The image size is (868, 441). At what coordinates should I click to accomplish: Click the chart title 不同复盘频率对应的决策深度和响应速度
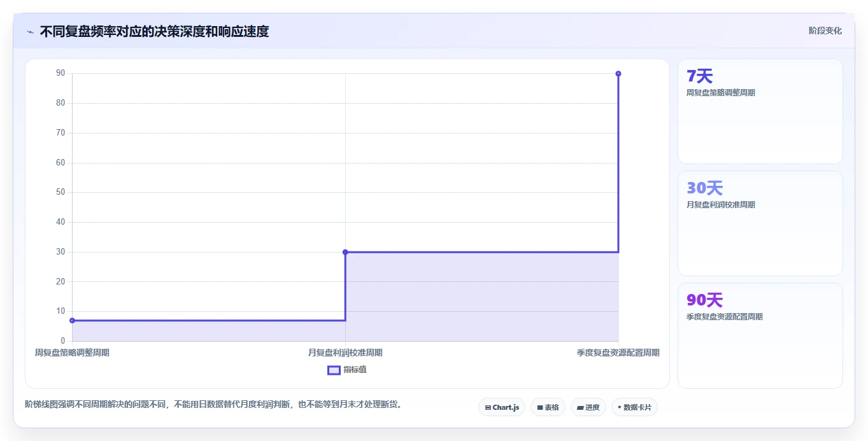154,31
